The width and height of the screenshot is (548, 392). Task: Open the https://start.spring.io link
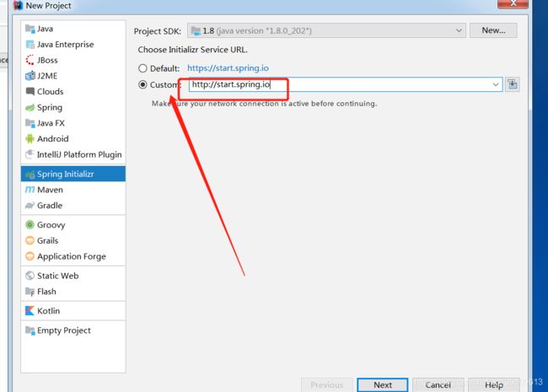tap(228, 68)
